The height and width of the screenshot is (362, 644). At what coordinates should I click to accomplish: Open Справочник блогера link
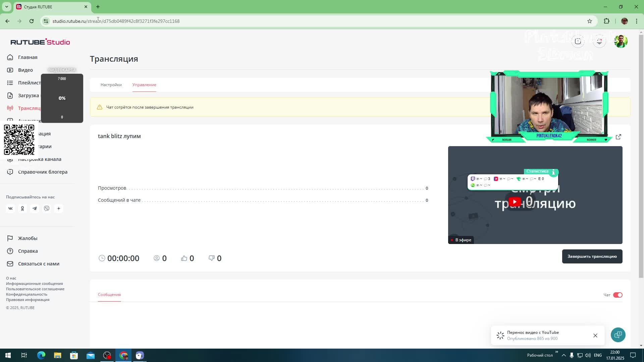click(43, 172)
